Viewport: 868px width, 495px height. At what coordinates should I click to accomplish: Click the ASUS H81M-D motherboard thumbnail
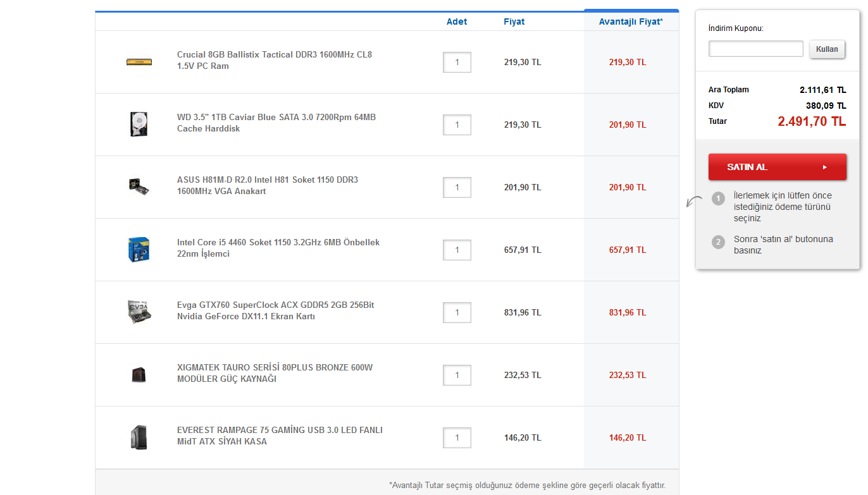pos(138,186)
